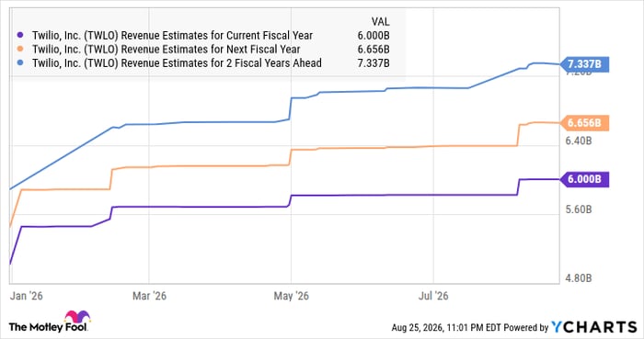Screen dimensions: 644x339
Task: Click the purple Current Fiscal Year legend dot
Action: pos(20,35)
